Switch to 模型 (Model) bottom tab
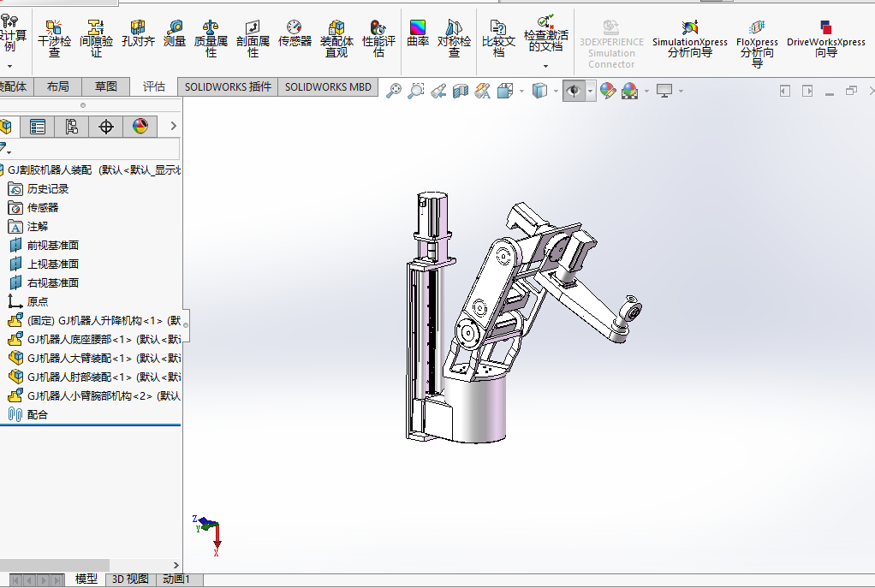The height and width of the screenshot is (588, 875). (86, 579)
